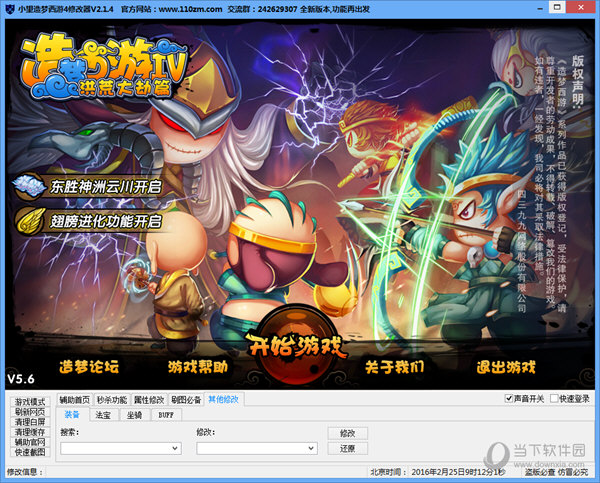Click the 修改信息 status bar label

[x=25, y=472]
